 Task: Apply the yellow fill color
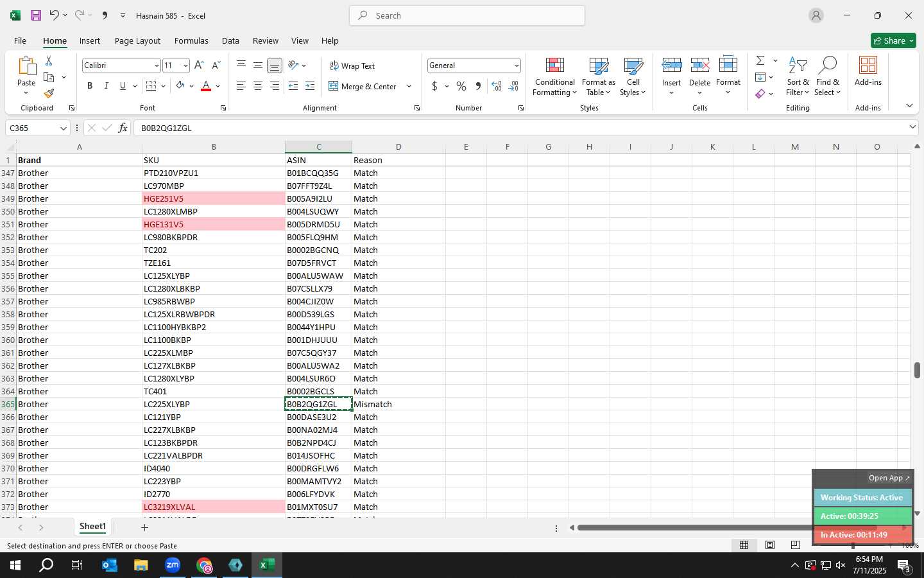coord(180,86)
